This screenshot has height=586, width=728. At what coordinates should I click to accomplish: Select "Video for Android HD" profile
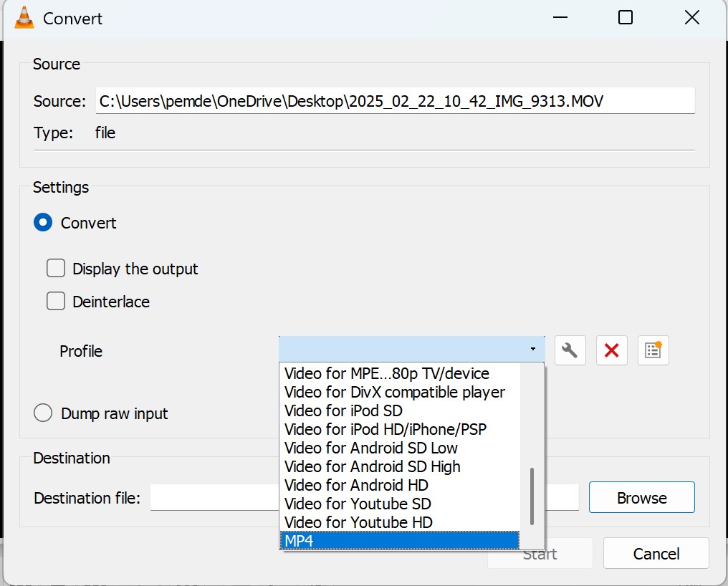pyautogui.click(x=354, y=485)
